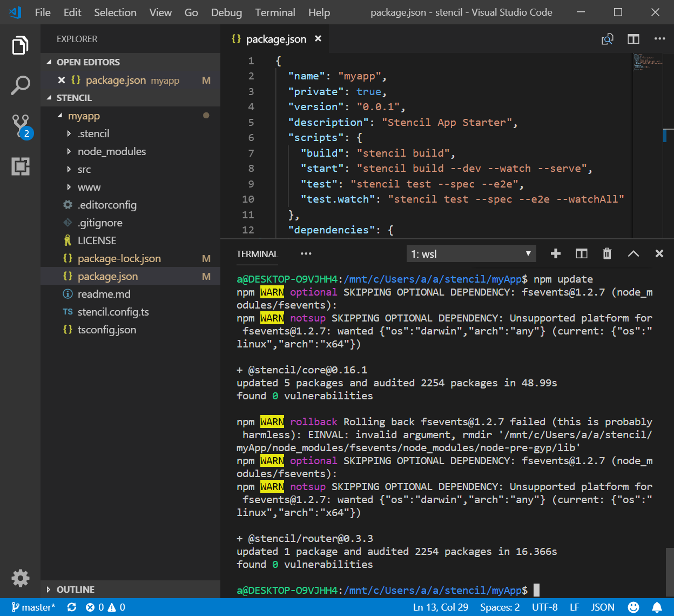Image resolution: width=674 pixels, height=616 pixels.
Task: Click the feedback smiley icon
Action: tap(634, 607)
